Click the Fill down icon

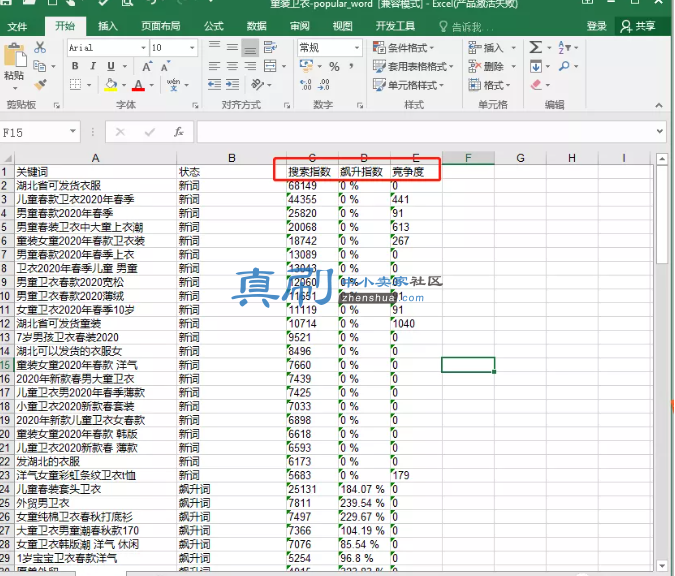click(536, 66)
